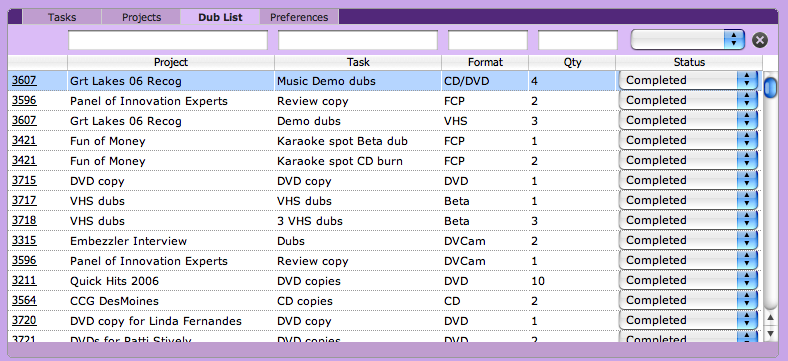Screen dimensions: 788x361
Task: Open job 3718 link
Action: [24, 220]
